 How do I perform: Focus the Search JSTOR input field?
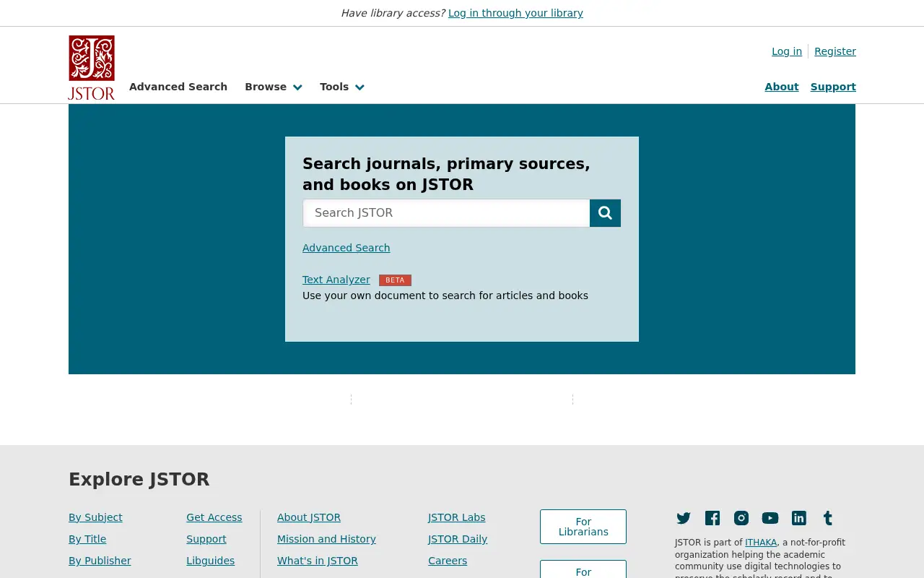pyautogui.click(x=446, y=213)
